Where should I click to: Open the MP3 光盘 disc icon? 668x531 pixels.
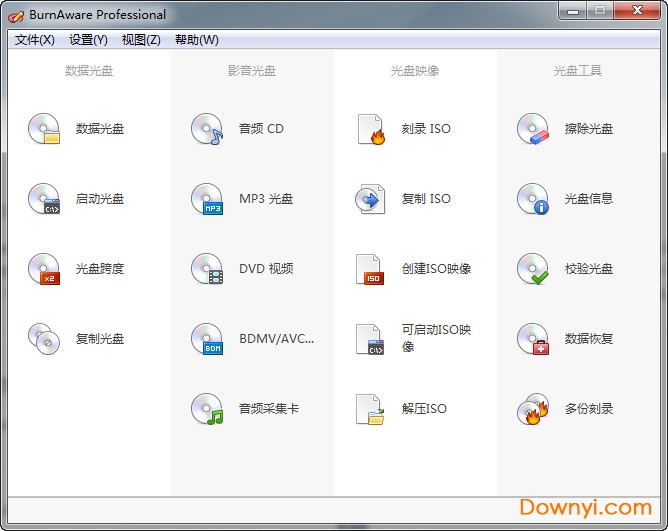(x=207, y=199)
